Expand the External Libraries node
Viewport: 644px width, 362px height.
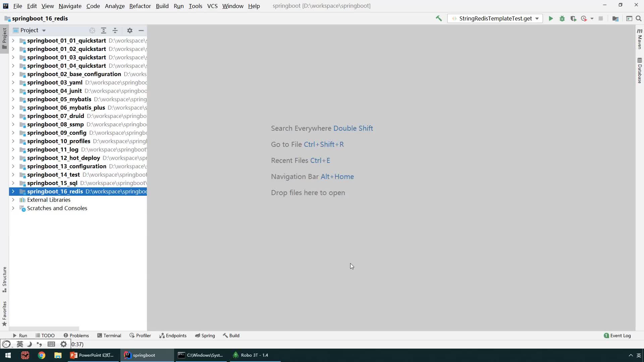coord(13,200)
